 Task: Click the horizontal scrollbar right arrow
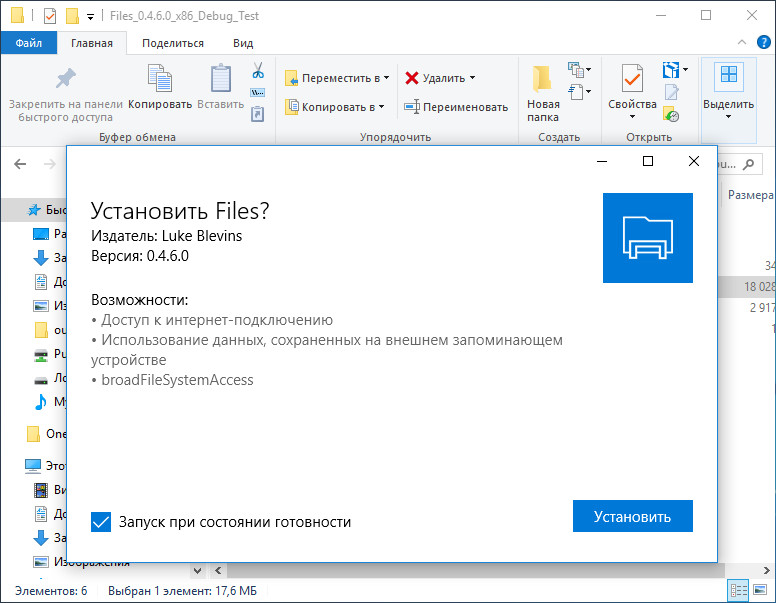coord(767,570)
